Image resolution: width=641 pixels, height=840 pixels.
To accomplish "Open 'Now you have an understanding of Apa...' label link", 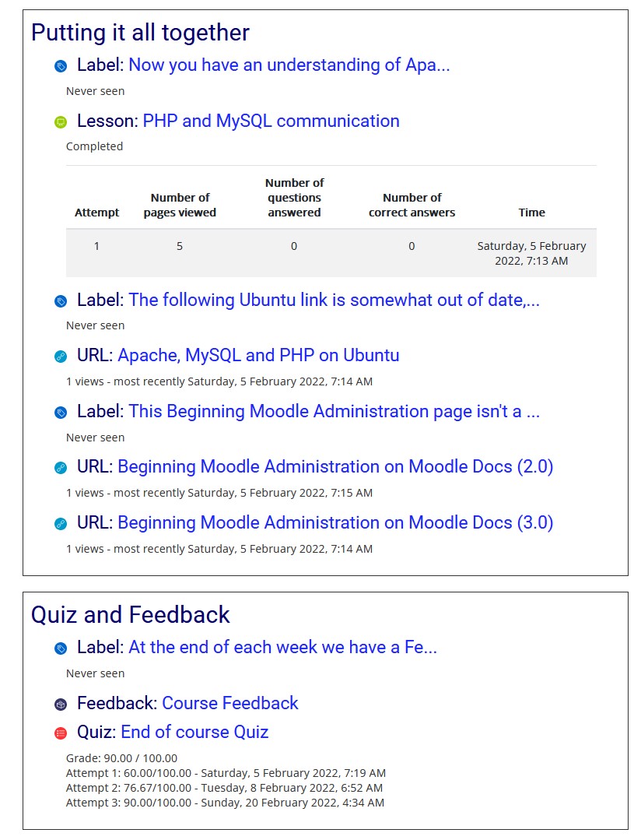I will 289,65.
